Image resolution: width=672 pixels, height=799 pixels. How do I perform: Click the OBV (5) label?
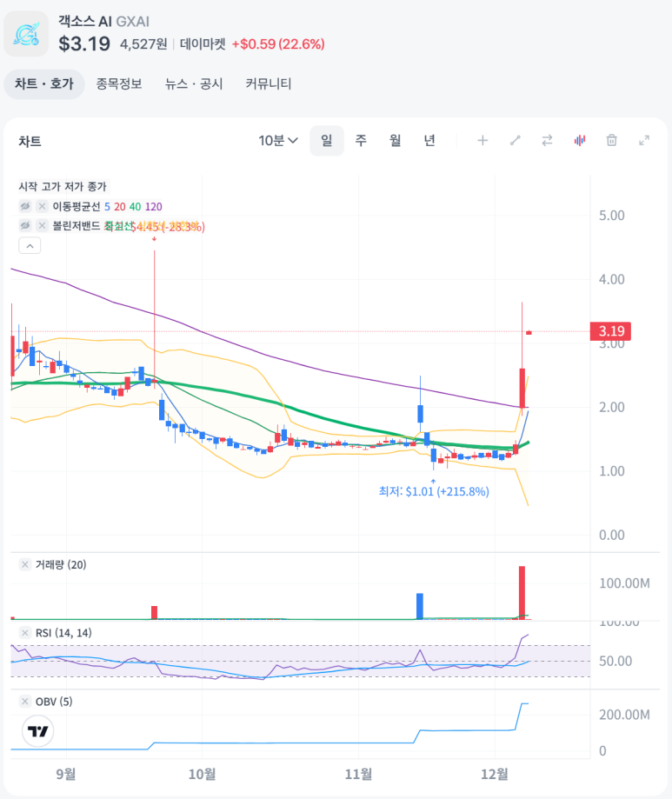tap(54, 702)
